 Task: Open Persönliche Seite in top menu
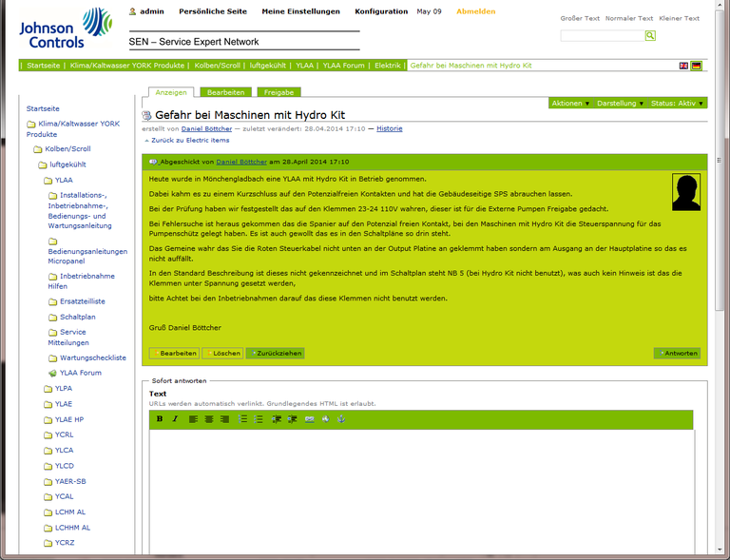click(213, 11)
